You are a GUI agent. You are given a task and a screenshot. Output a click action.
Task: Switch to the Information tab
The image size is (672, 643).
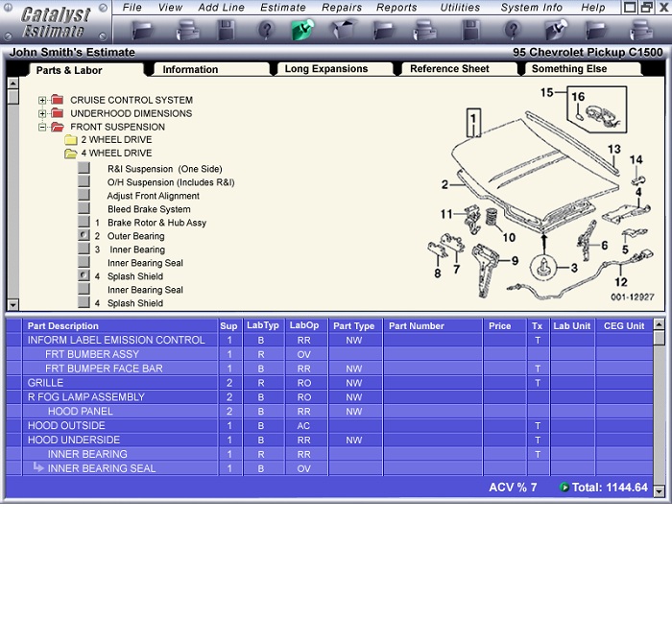[x=211, y=69]
